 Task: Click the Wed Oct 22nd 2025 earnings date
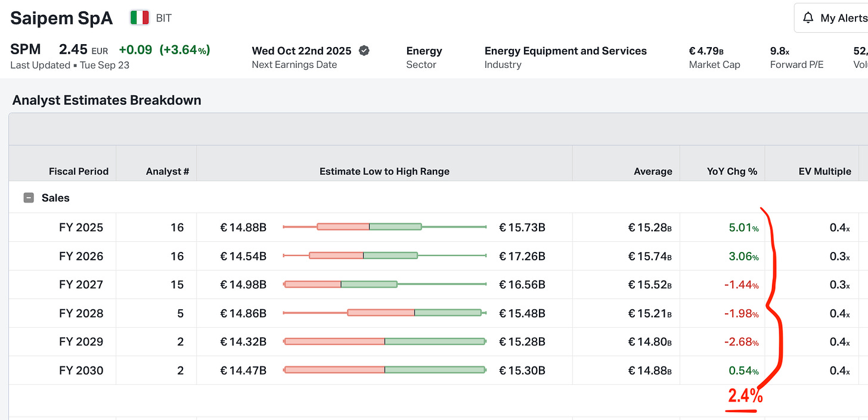click(302, 51)
